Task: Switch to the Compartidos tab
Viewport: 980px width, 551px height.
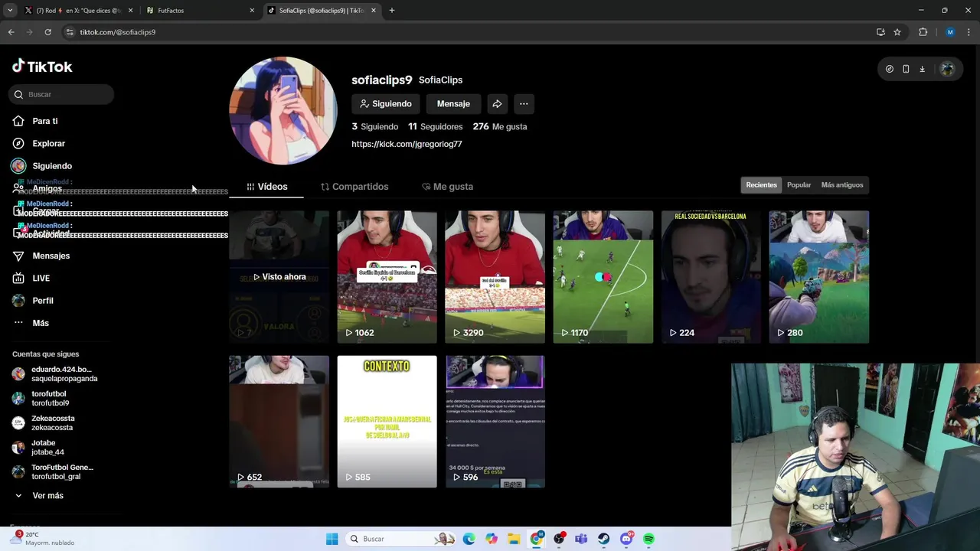Action: (354, 187)
